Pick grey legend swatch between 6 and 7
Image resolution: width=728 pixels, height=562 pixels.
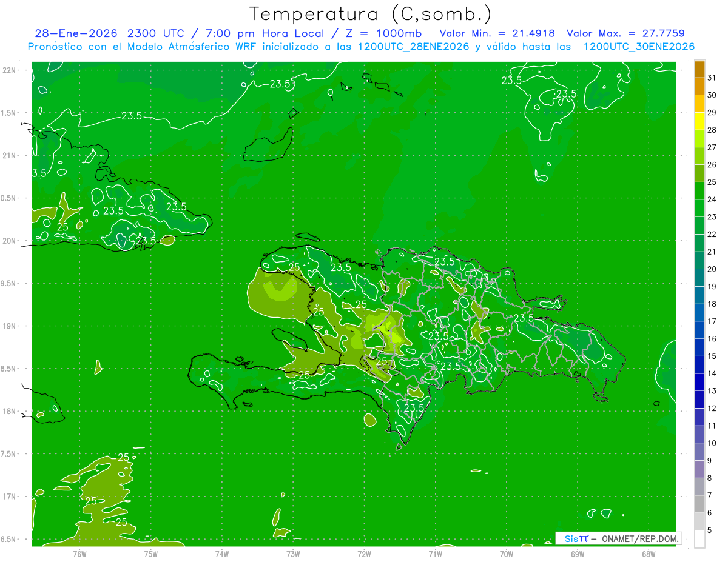coord(699,504)
